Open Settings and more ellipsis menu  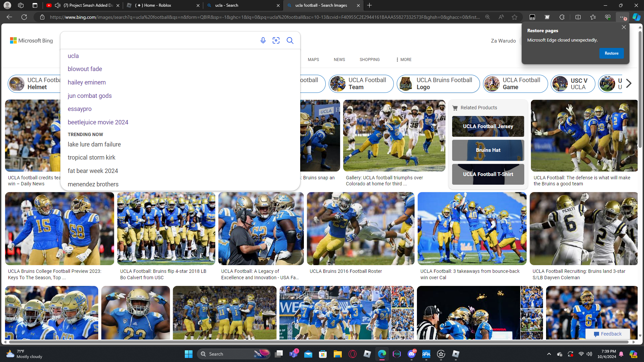(623, 17)
